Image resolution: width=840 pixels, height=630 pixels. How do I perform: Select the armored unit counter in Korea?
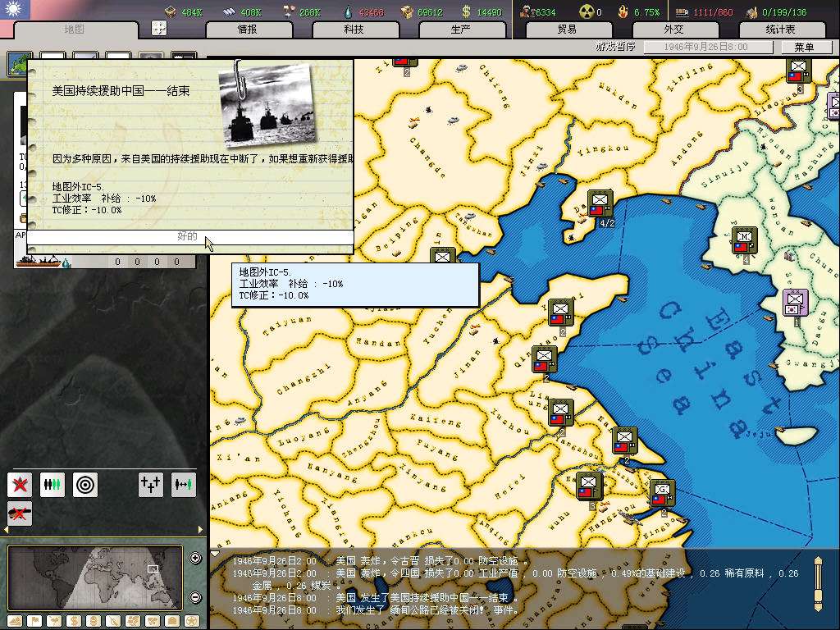[744, 241]
